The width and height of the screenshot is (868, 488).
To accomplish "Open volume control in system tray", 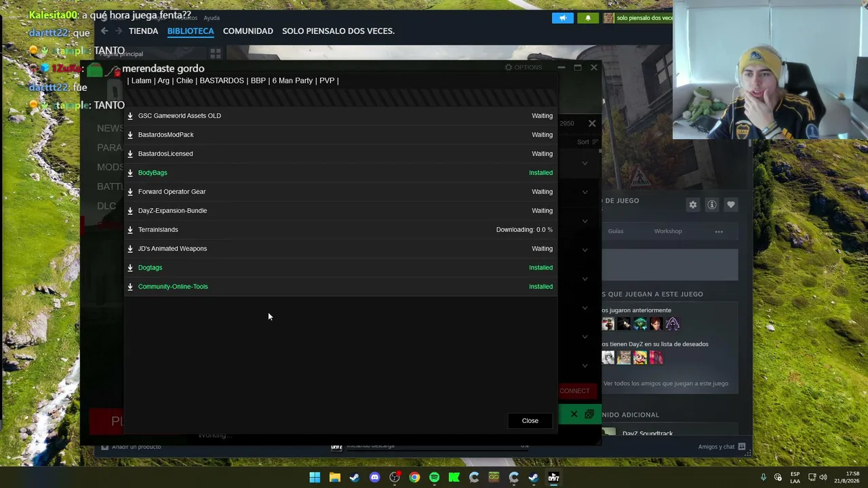I will (824, 478).
